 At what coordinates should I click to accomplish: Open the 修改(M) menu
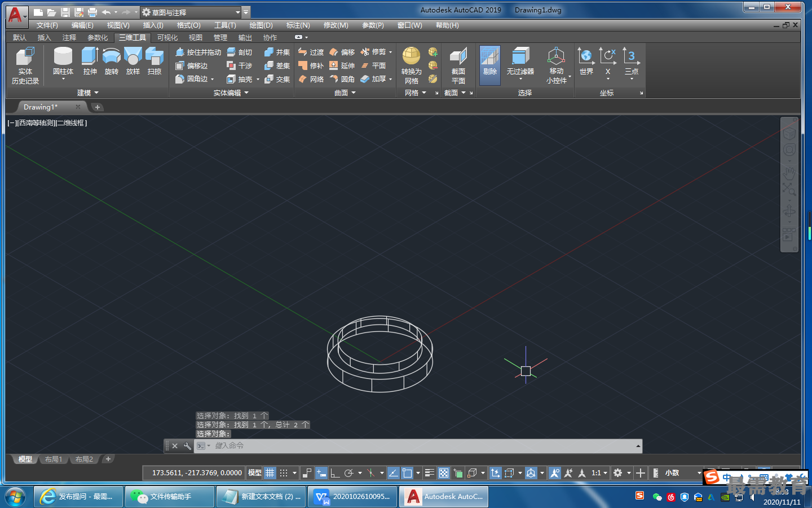336,25
